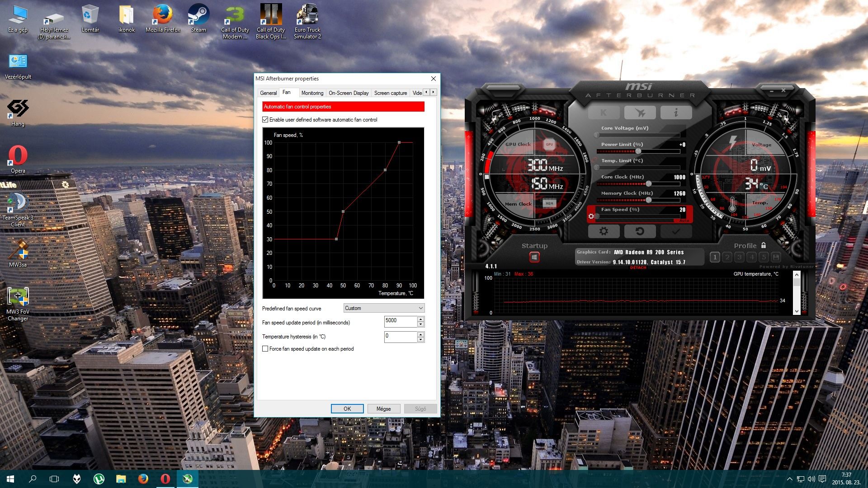This screenshot has height=488, width=868.
Task: Switch to the General tab
Action: coord(268,93)
